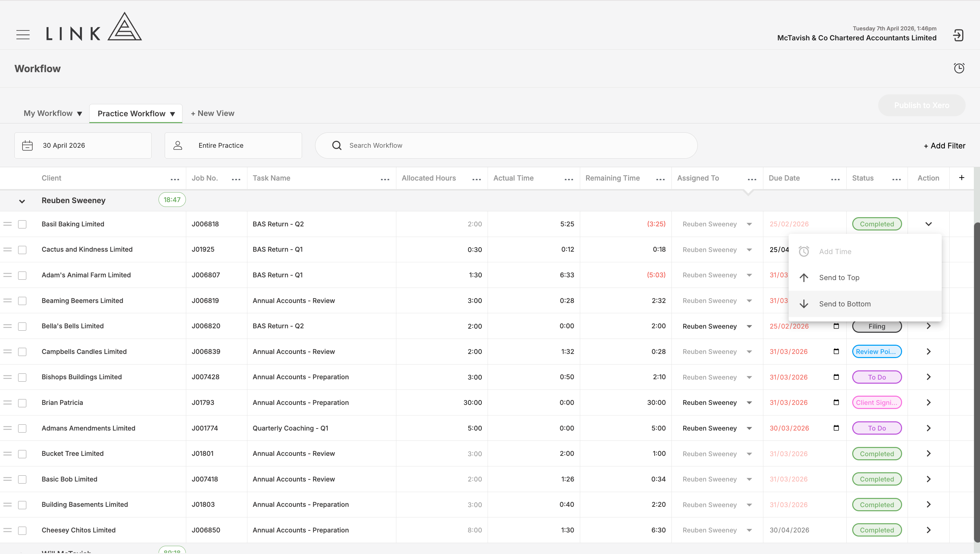Tick checkbox for Beaming Beemers Limited
980x554 pixels.
(x=23, y=301)
